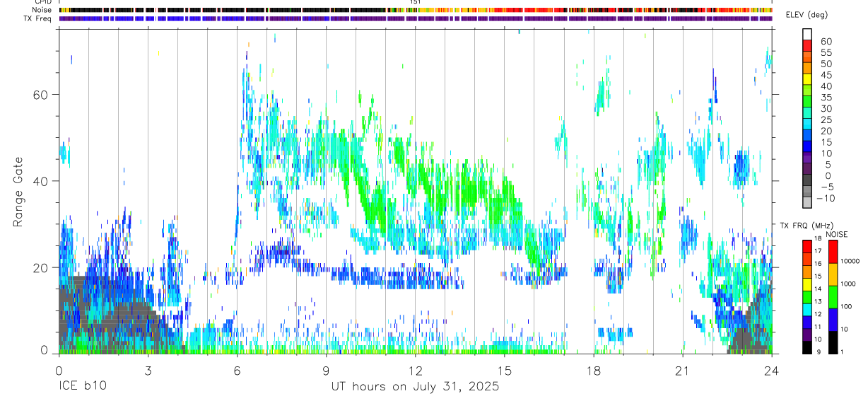This screenshot has height=401, width=868.
Task: Select the Range Gate y-axis label
Action: [x=18, y=192]
